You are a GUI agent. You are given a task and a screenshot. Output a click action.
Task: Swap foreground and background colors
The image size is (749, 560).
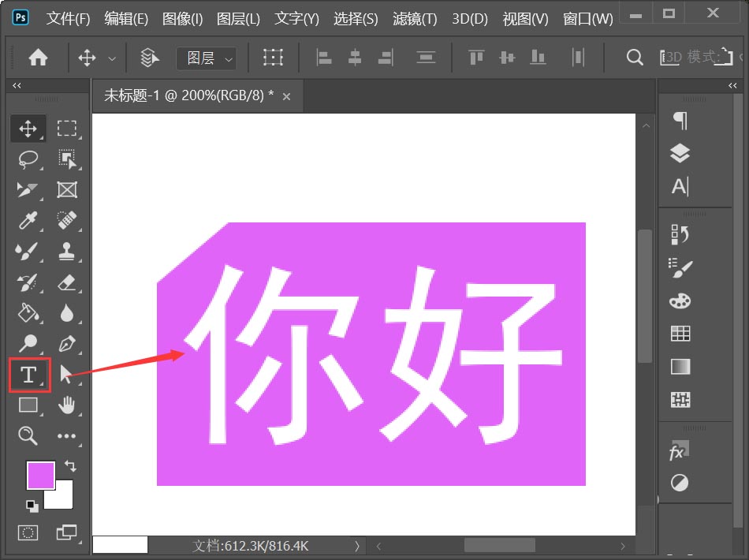[x=69, y=467]
